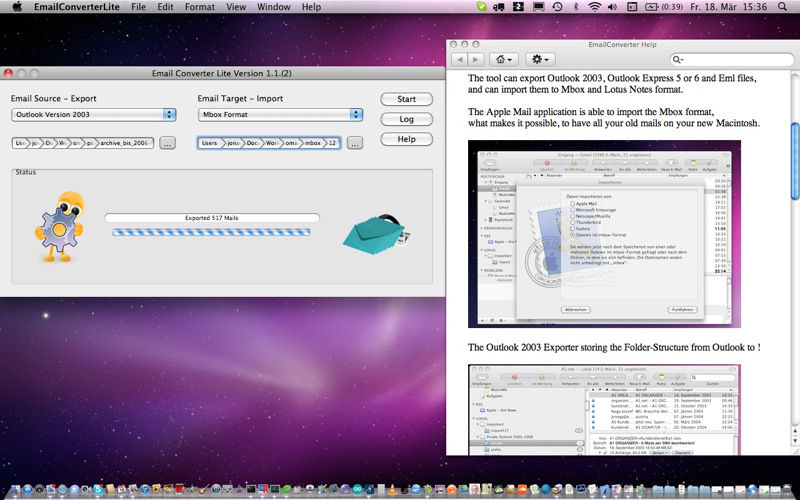Open the orange SoundCloud-style dock icon
The image size is (800, 500).
tap(522, 490)
